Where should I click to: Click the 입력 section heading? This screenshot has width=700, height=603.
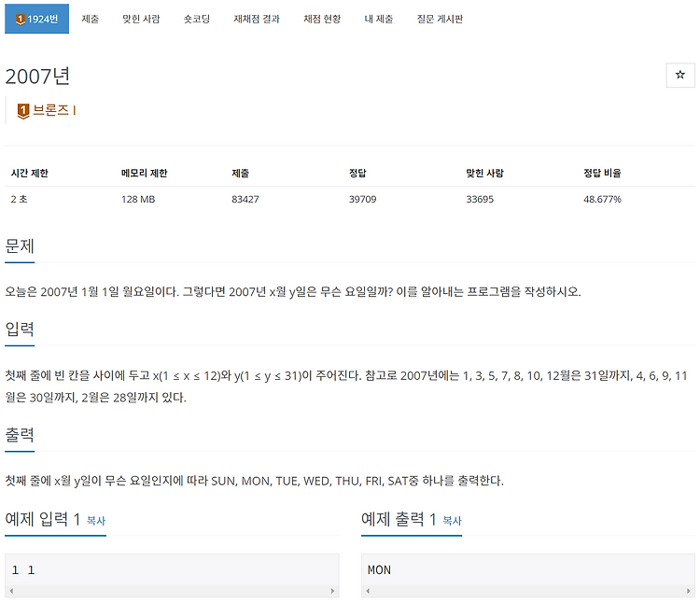(20, 329)
